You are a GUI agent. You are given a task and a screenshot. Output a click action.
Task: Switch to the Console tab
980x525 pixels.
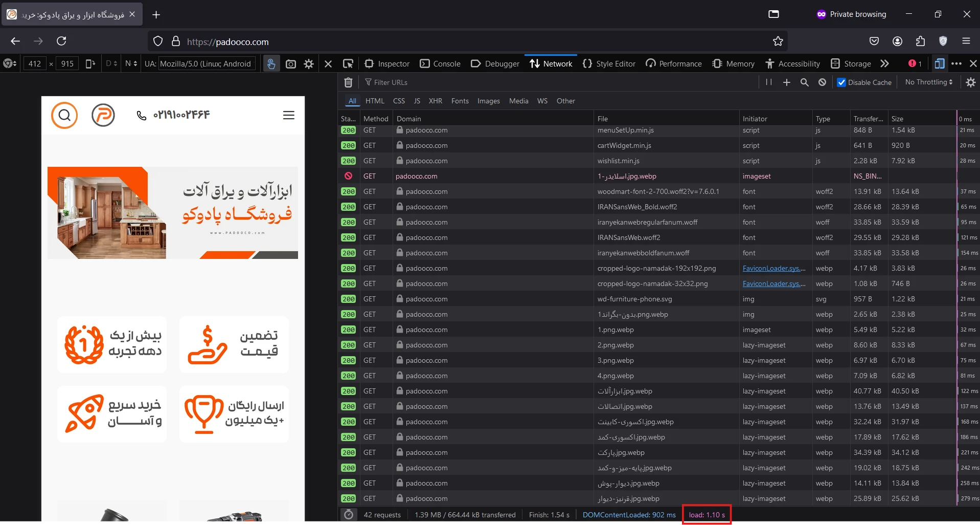tap(440, 64)
